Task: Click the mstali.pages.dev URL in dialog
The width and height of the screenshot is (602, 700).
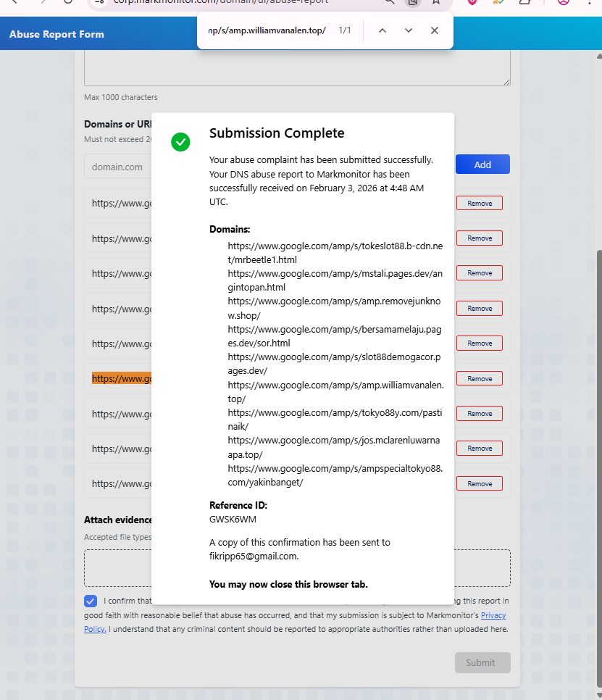Action: pos(335,280)
